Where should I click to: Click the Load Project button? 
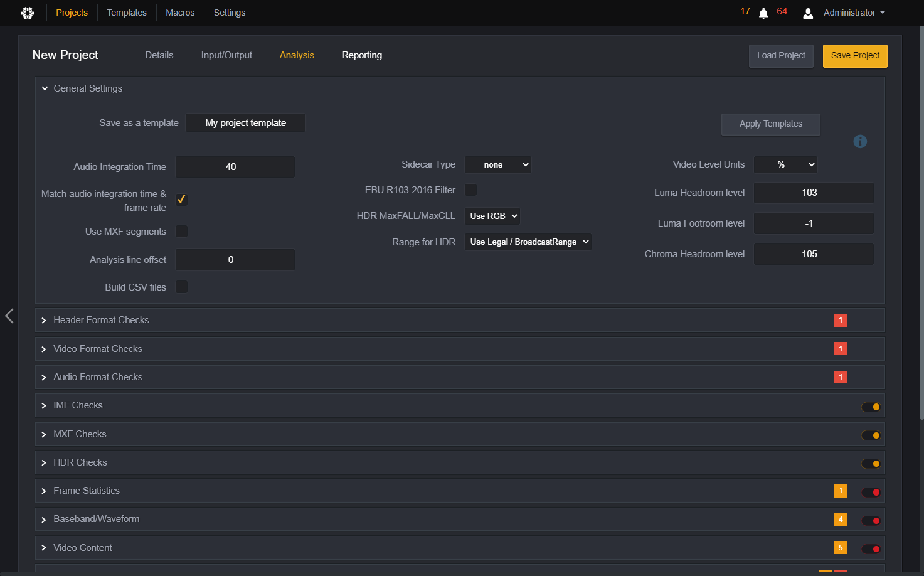[781, 56]
